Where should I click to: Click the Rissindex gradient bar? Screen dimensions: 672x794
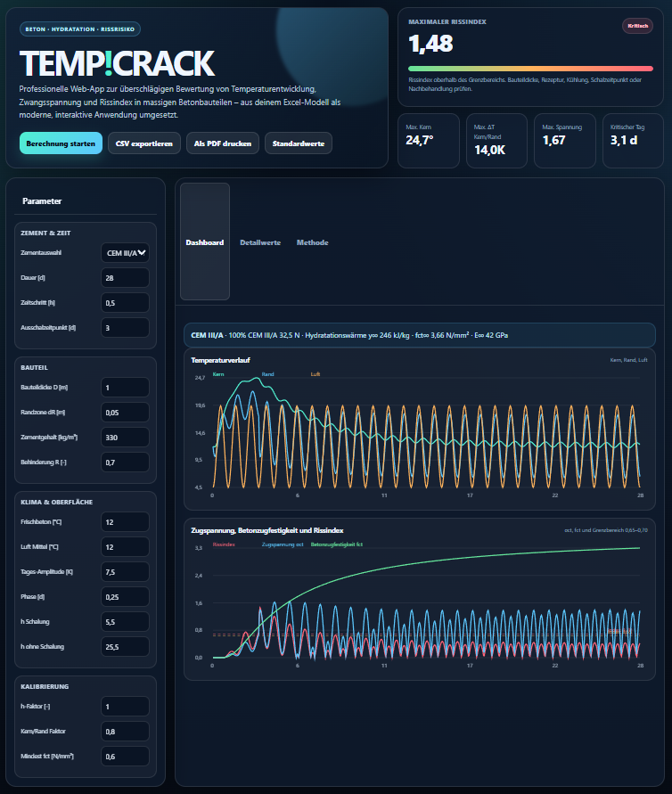[x=530, y=69]
